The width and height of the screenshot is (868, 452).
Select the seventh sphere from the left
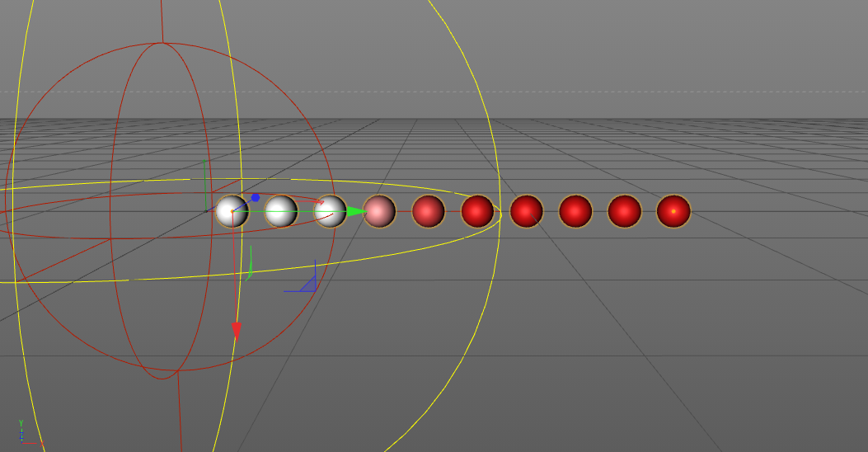(527, 211)
